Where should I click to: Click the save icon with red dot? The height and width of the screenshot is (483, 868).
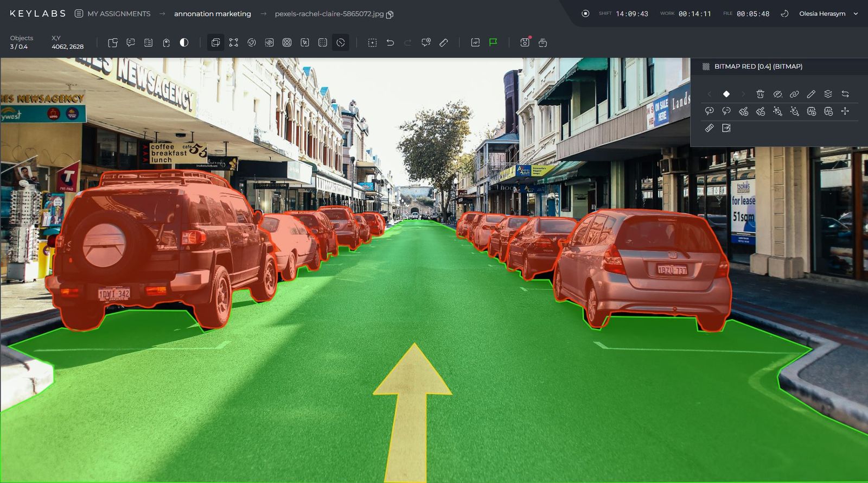pos(525,42)
